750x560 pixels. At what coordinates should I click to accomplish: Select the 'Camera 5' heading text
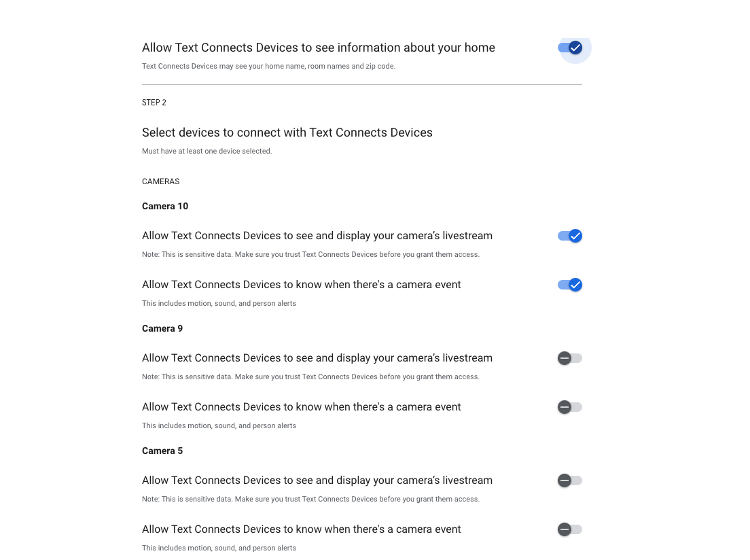[x=162, y=451]
